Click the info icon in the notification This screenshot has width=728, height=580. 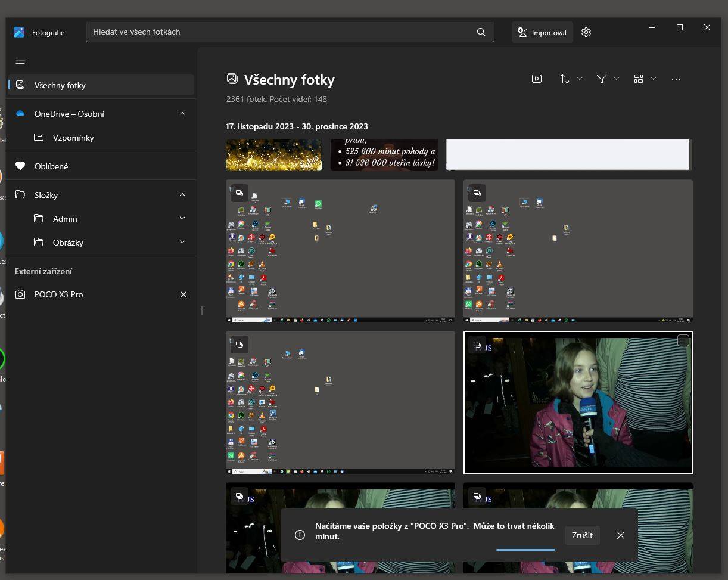click(x=300, y=535)
